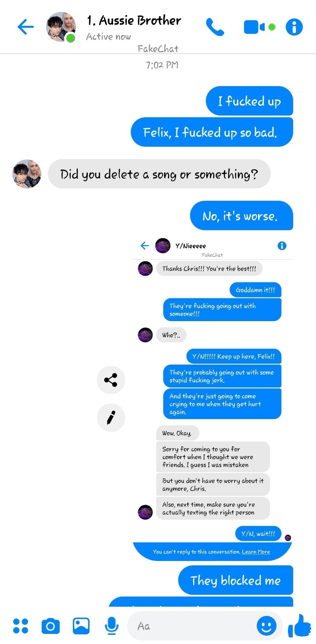
Task: Open the photo gallery picker
Action: click(x=81, y=626)
